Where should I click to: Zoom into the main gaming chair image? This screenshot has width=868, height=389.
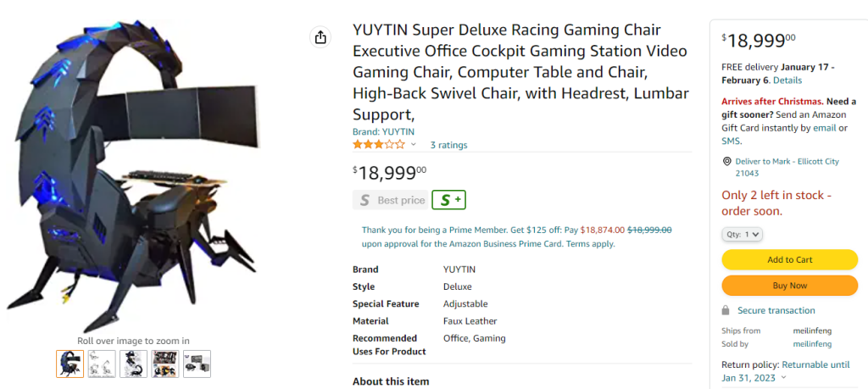tap(136, 169)
